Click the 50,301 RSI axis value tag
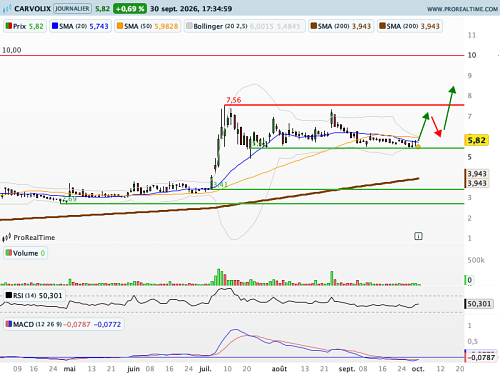The image size is (500, 375). pyautogui.click(x=479, y=304)
